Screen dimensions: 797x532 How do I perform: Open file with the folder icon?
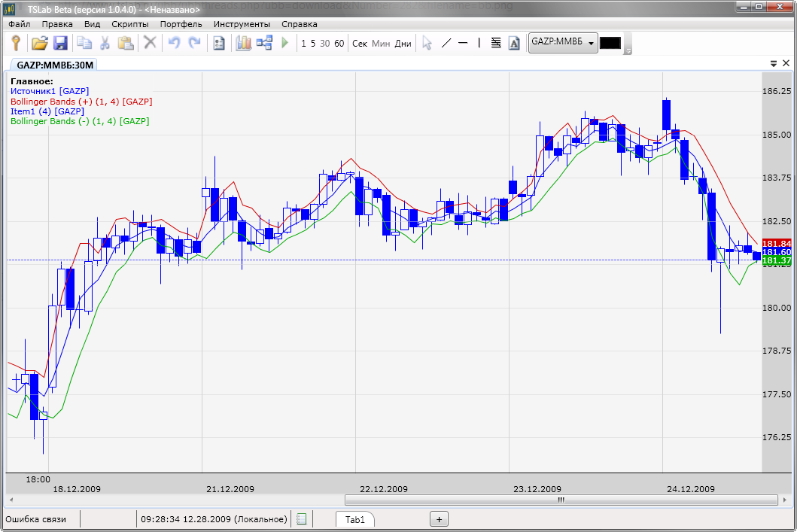tap(39, 43)
